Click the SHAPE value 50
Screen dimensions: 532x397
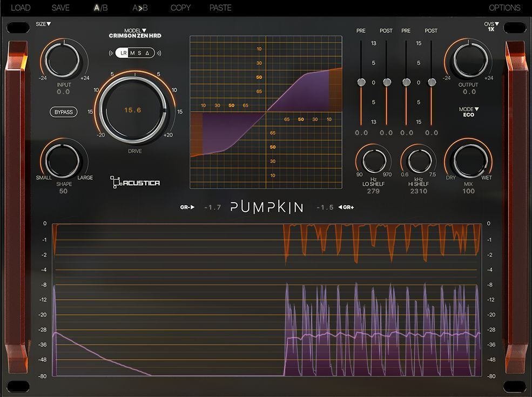click(x=63, y=191)
